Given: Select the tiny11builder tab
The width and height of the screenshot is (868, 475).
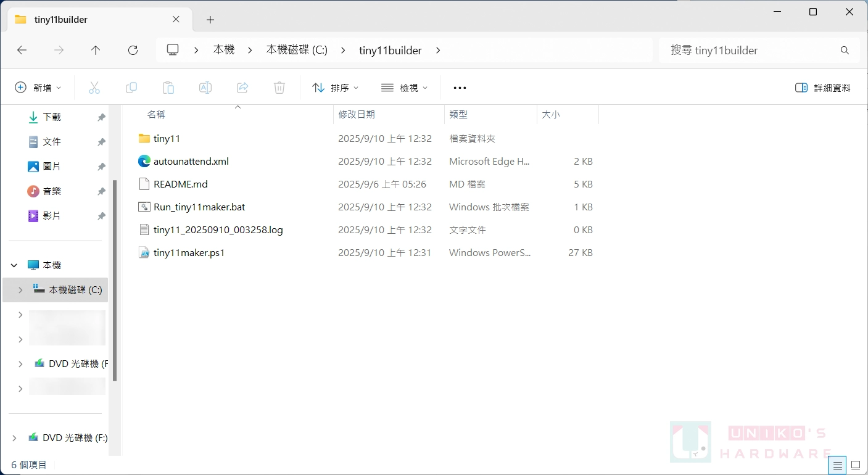Looking at the screenshot, I should (99, 19).
